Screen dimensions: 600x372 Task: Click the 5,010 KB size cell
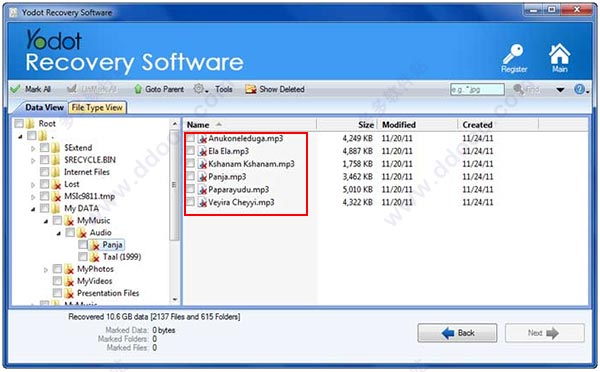357,189
